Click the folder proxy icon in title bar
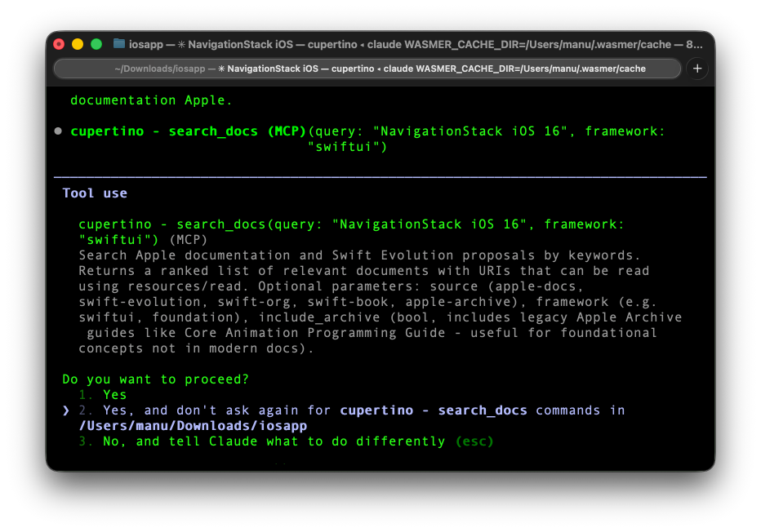The image size is (761, 532). click(x=119, y=44)
